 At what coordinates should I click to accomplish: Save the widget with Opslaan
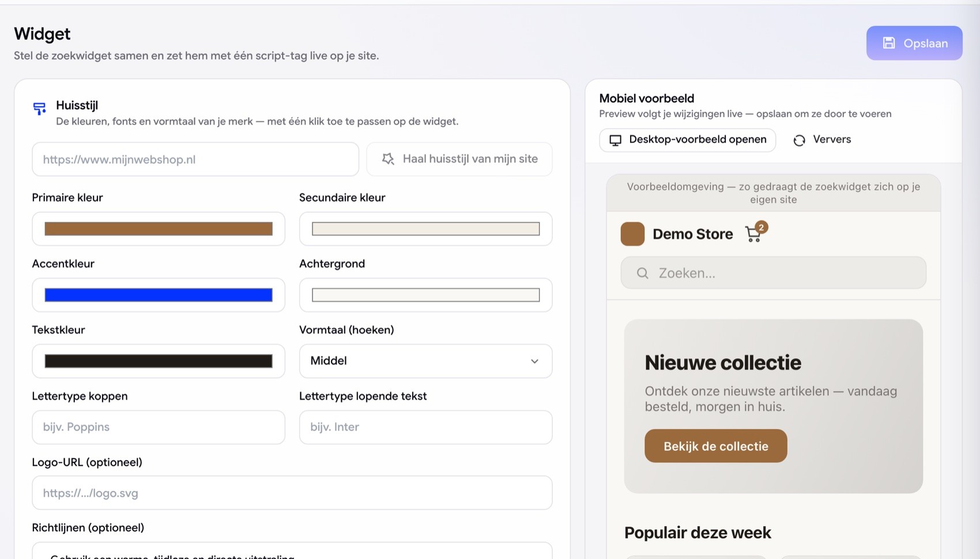(914, 43)
